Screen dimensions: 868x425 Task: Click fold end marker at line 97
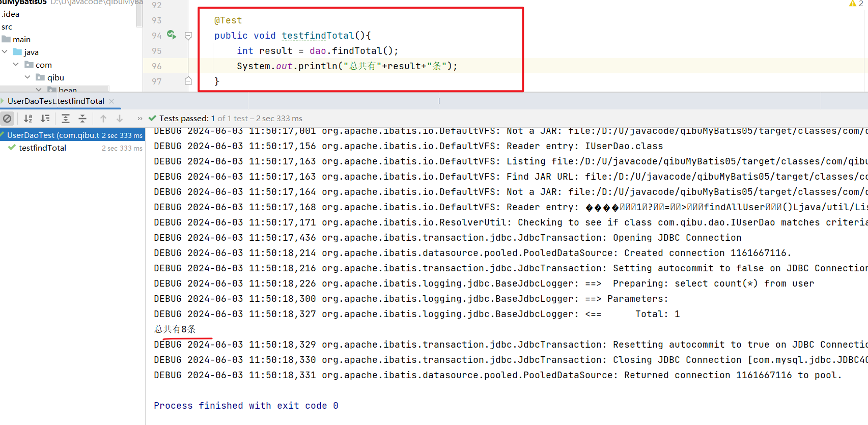188,81
